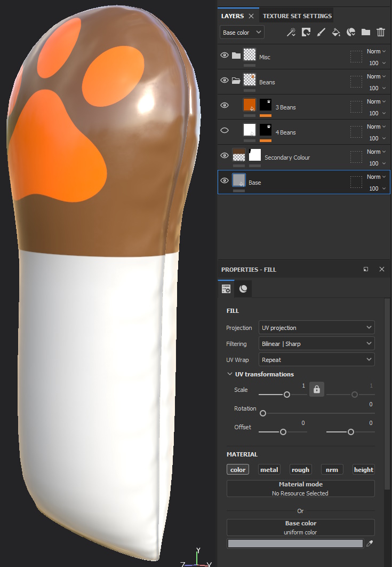Click the Add mask icon

click(306, 33)
